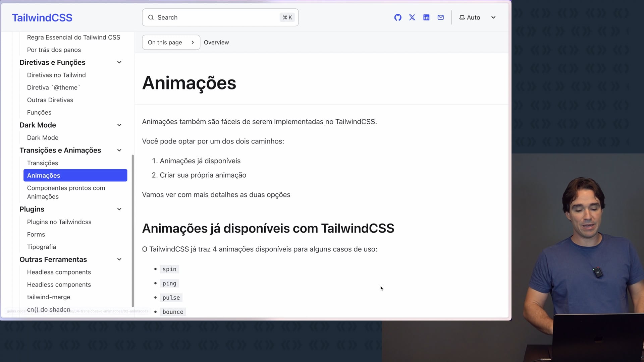
Task: Collapse Transições e Animações section
Action: (x=119, y=150)
